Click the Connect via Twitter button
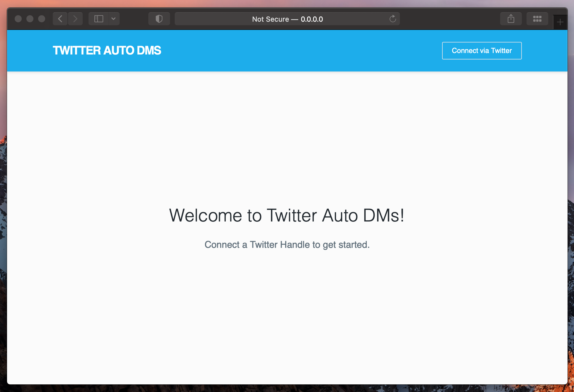The height and width of the screenshot is (392, 574). point(482,51)
